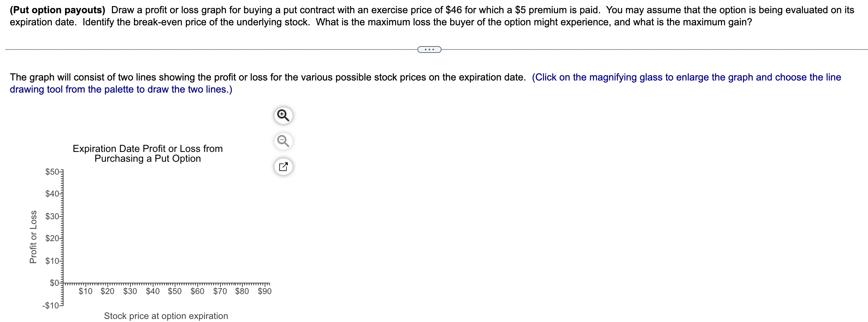Click the Stock price at option expiration label
The image size is (868, 322).
(166, 316)
